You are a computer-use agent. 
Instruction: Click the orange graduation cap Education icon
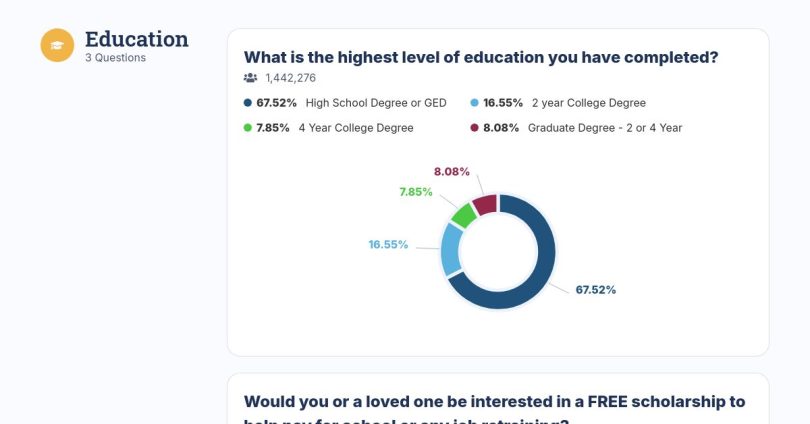[57, 45]
